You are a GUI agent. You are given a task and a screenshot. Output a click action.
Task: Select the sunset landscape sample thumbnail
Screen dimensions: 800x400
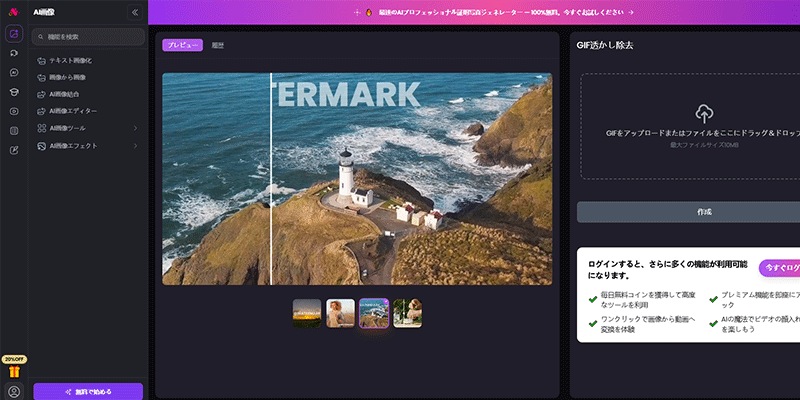coord(307,313)
